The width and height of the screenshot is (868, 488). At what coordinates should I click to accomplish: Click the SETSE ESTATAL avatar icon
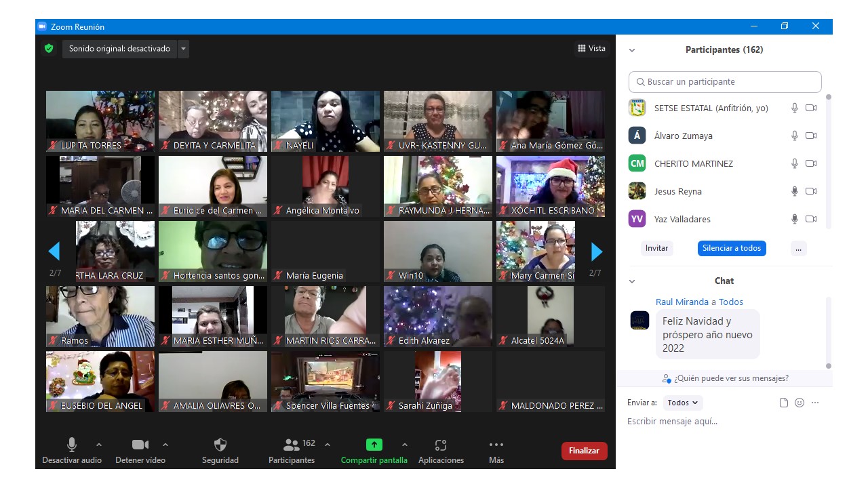pos(637,108)
